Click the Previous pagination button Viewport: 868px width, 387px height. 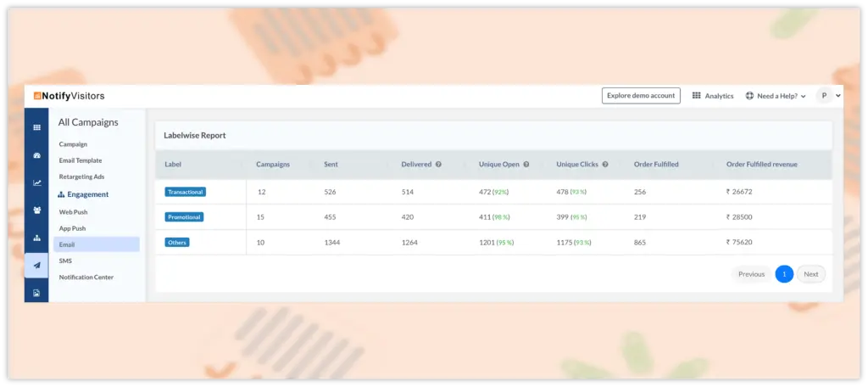(x=751, y=274)
